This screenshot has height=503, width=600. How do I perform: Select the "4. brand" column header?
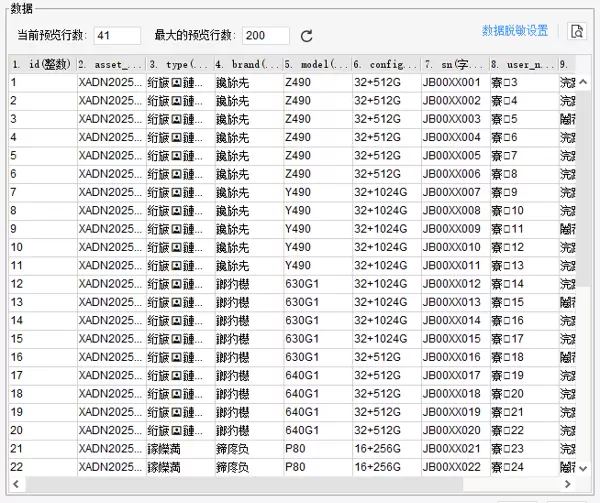tap(247, 65)
